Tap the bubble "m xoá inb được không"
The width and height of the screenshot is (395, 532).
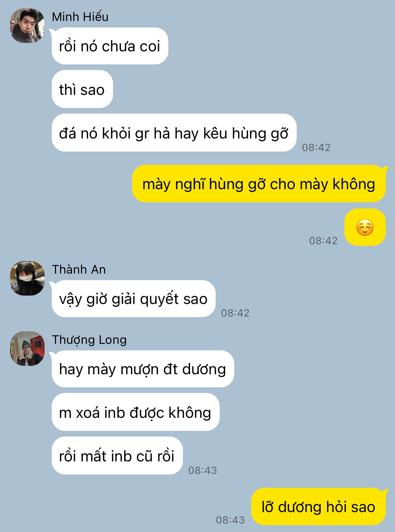tap(135, 412)
